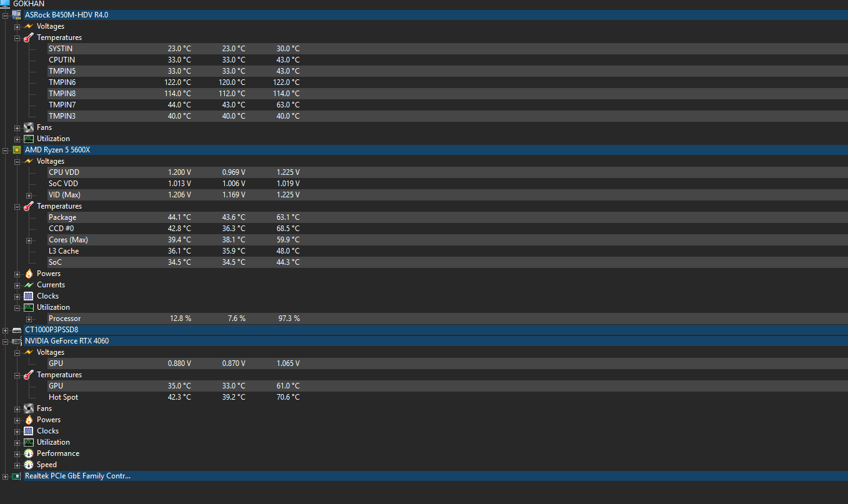The image size is (848, 504).
Task: Select the GOKHAN root label
Action: point(29,4)
